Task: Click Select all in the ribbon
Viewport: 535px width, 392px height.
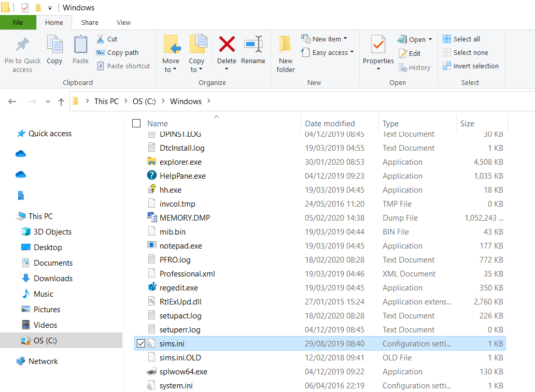Action: pyautogui.click(x=461, y=39)
